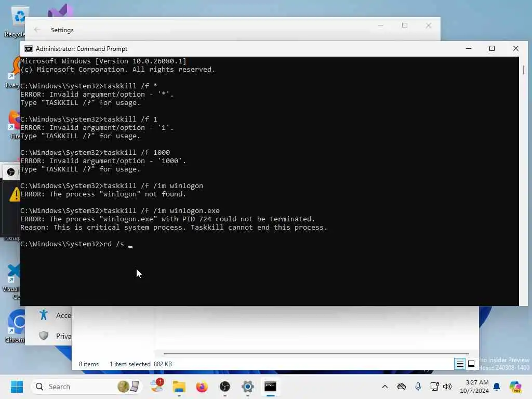Click the 'taskkill /f 1000' command line
Screen dimensions: 532x399
pos(95,152)
